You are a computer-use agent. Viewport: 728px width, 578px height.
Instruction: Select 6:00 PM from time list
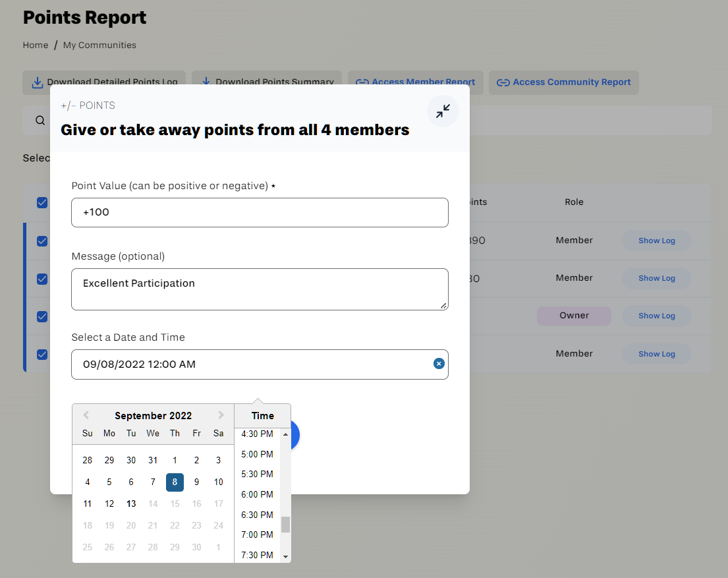[257, 494]
